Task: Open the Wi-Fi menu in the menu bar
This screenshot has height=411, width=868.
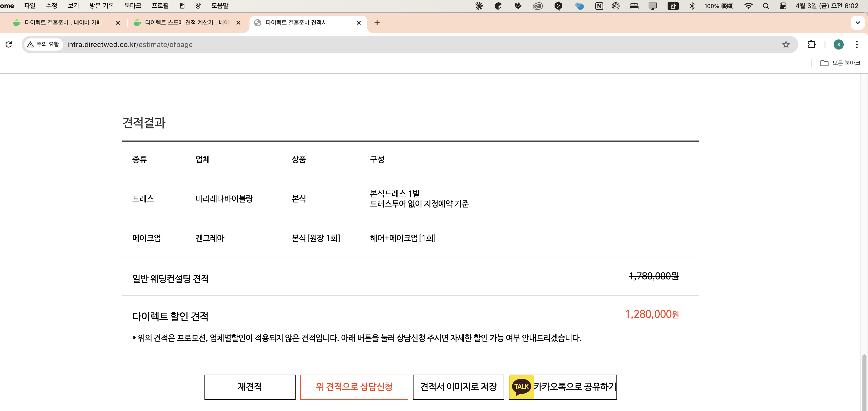Action: (x=748, y=6)
